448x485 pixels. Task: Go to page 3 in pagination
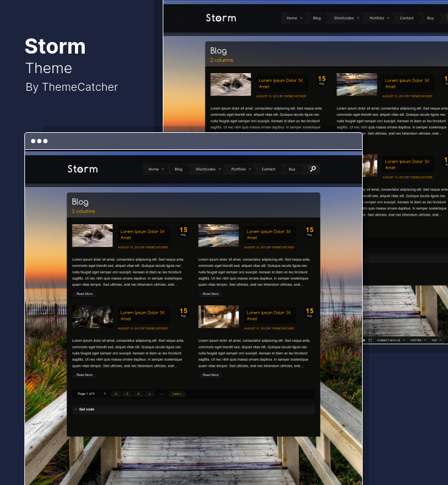(127, 394)
